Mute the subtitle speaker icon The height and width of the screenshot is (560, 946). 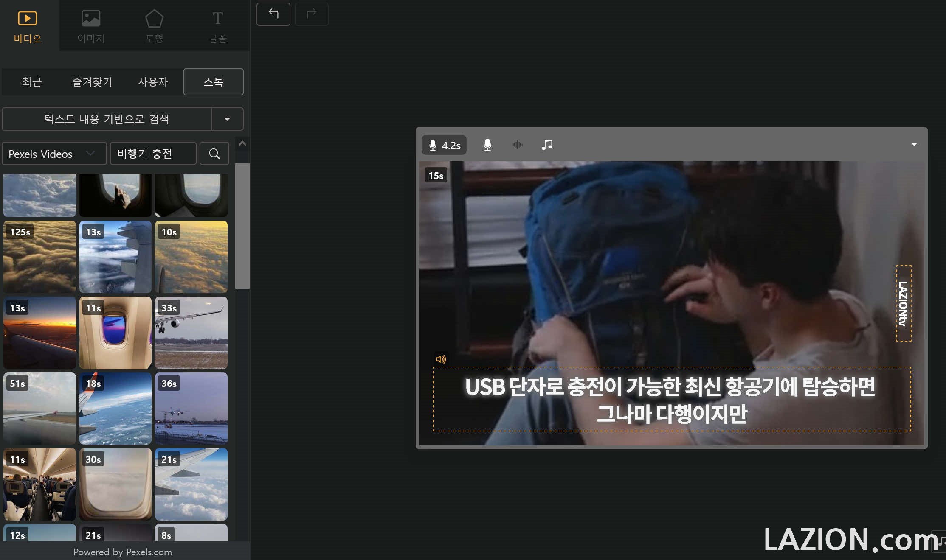tap(441, 359)
